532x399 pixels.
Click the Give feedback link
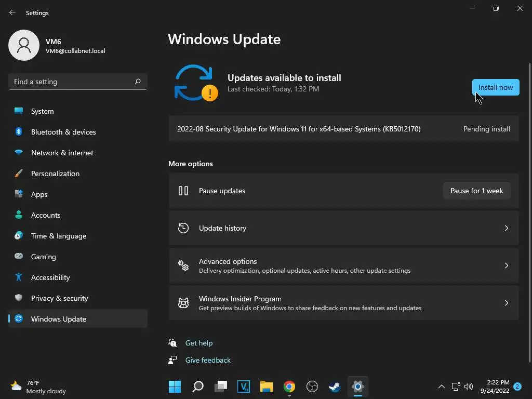click(x=208, y=360)
